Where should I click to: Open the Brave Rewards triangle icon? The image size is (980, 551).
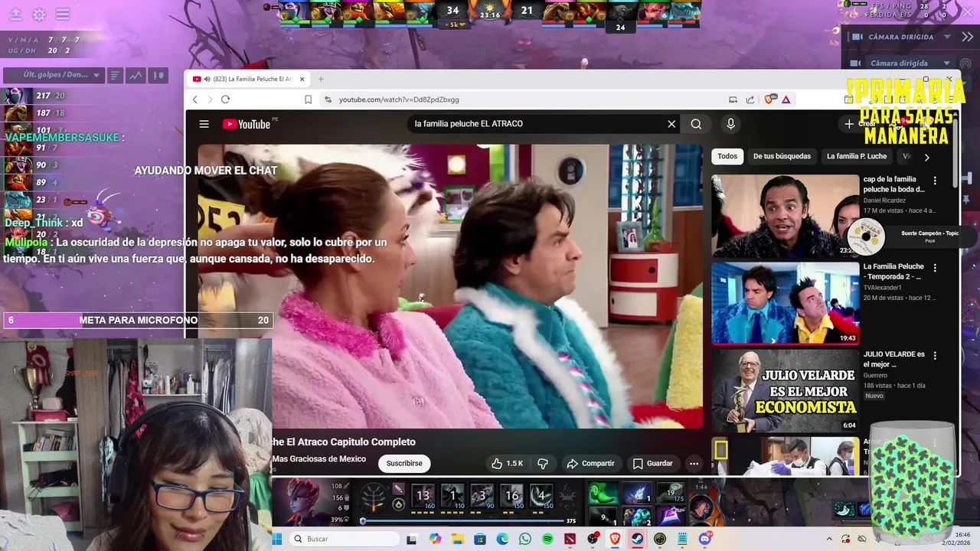coord(786,99)
